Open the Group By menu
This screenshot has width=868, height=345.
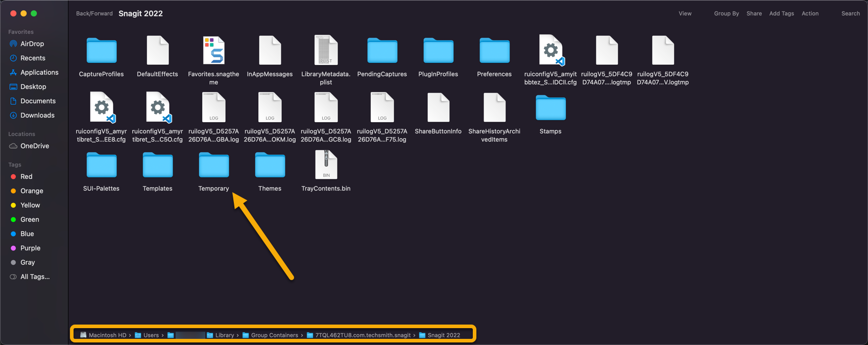tap(727, 14)
